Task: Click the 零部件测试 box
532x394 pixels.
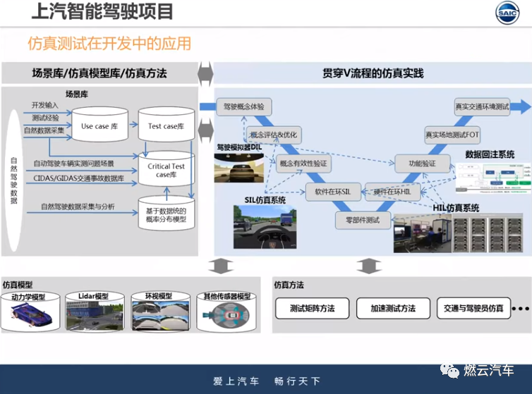Action: click(363, 220)
